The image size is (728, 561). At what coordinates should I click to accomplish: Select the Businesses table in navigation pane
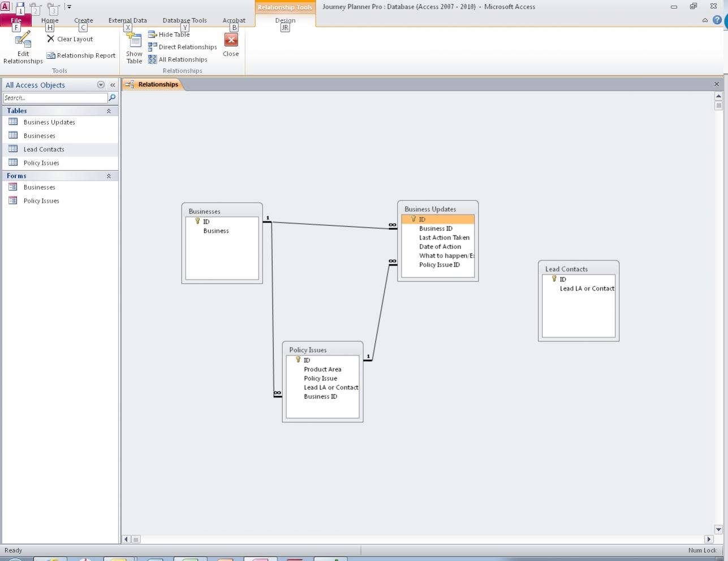[x=60, y=136]
